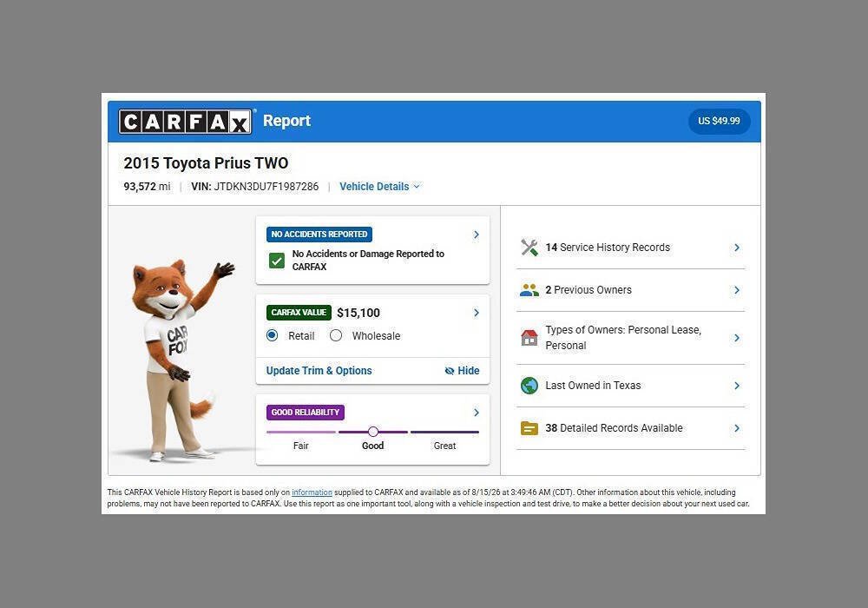Click the reliability slider handle

(x=373, y=432)
